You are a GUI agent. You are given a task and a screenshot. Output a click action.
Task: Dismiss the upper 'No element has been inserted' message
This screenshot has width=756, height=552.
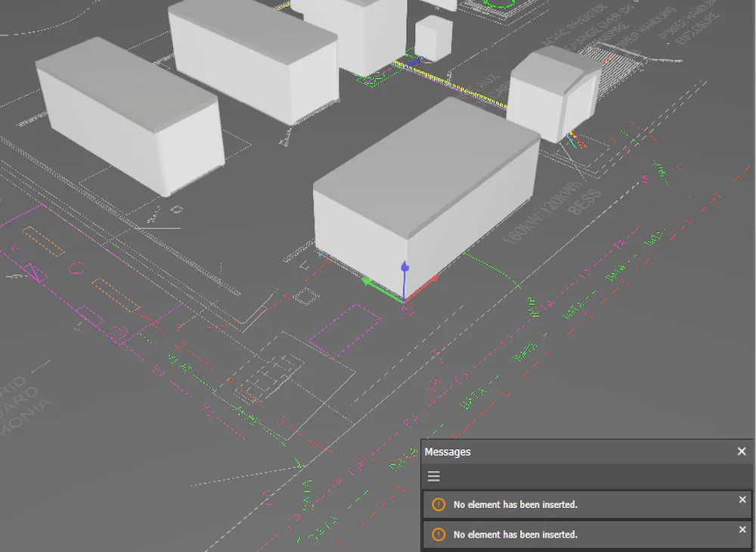click(x=742, y=500)
